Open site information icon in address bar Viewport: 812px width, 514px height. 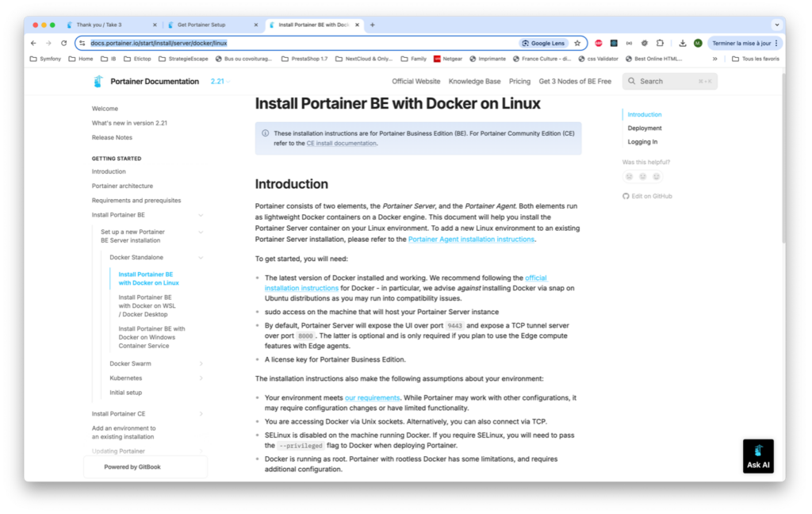[x=82, y=43]
